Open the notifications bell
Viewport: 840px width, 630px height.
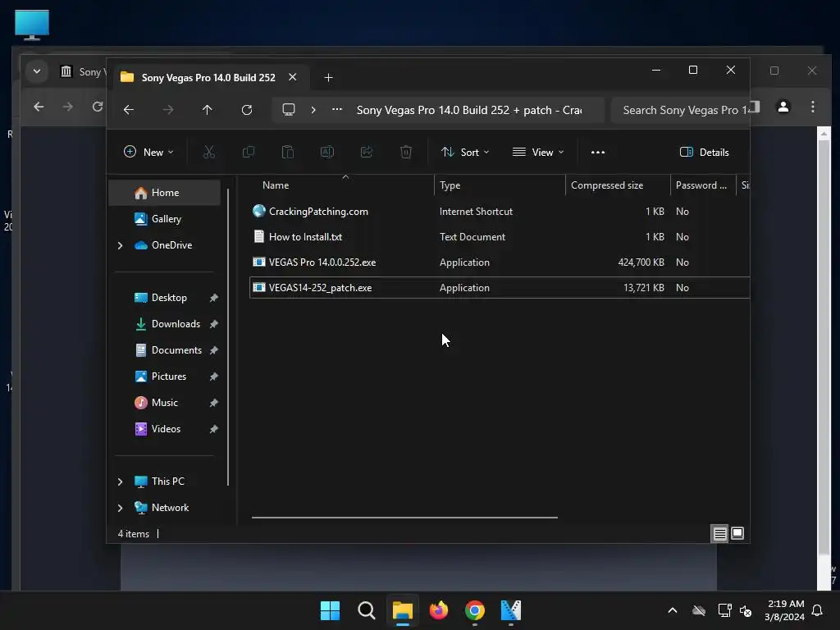coord(817,610)
